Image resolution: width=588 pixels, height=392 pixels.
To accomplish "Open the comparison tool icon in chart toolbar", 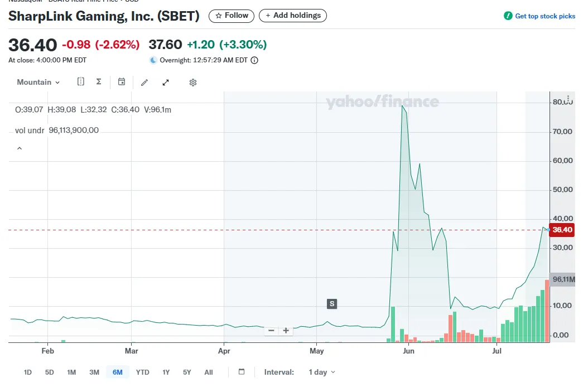I will [x=81, y=82].
